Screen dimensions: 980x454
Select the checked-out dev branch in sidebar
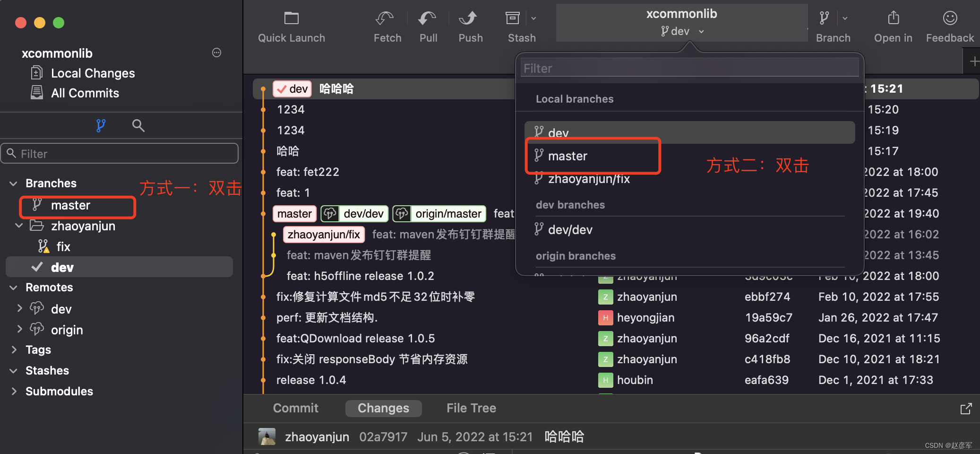pyautogui.click(x=119, y=267)
